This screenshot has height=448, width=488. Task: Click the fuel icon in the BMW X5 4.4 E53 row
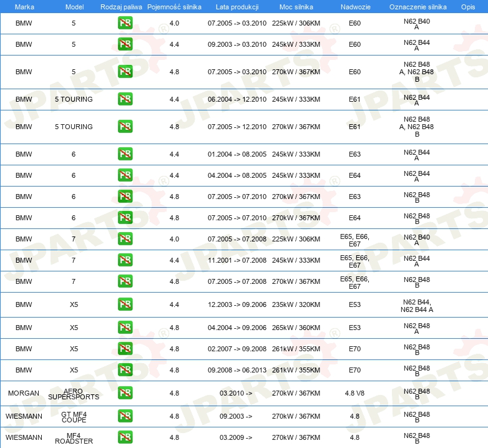tap(125, 304)
